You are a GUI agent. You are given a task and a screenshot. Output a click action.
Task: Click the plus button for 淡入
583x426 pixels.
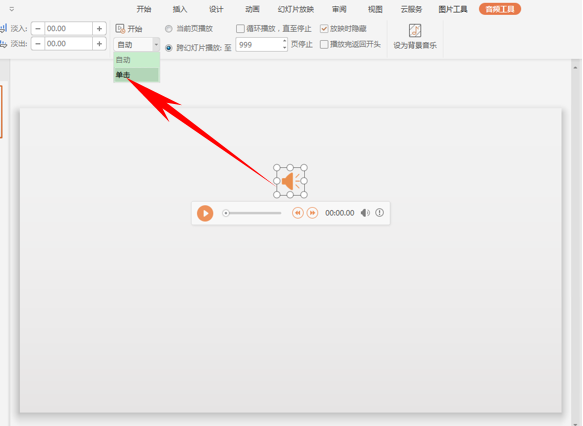(99, 29)
